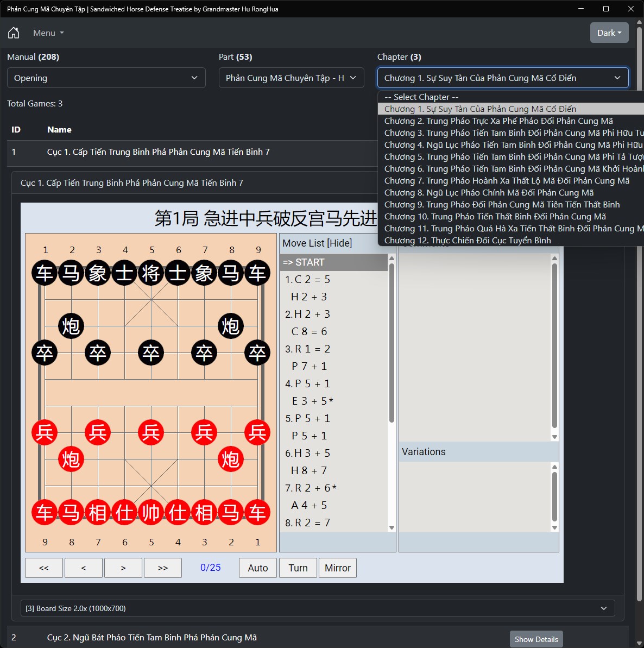Select move 3. R 1 = 2
Image resolution: width=644 pixels, height=648 pixels.
pyautogui.click(x=334, y=349)
